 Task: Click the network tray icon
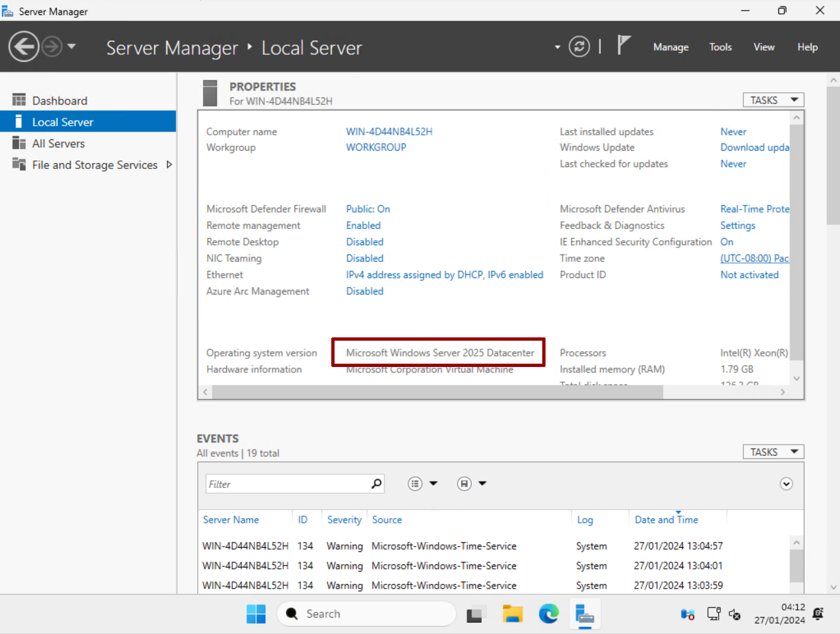(x=714, y=614)
